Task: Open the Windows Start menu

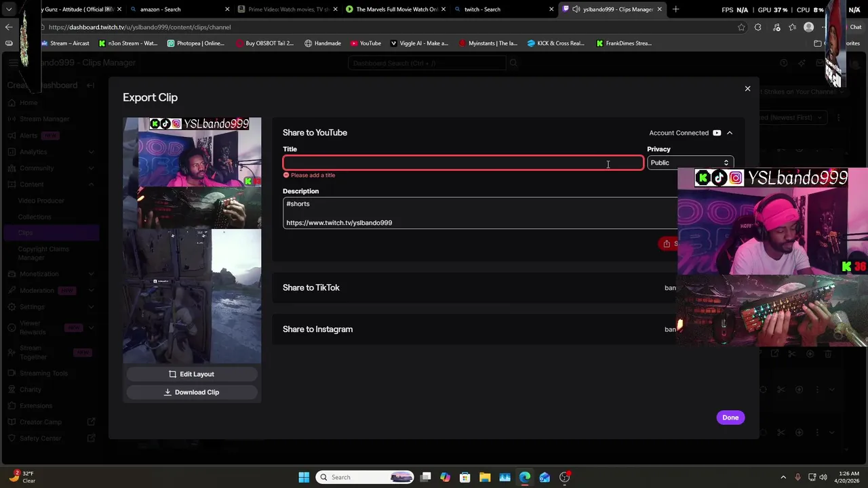Action: [304, 477]
